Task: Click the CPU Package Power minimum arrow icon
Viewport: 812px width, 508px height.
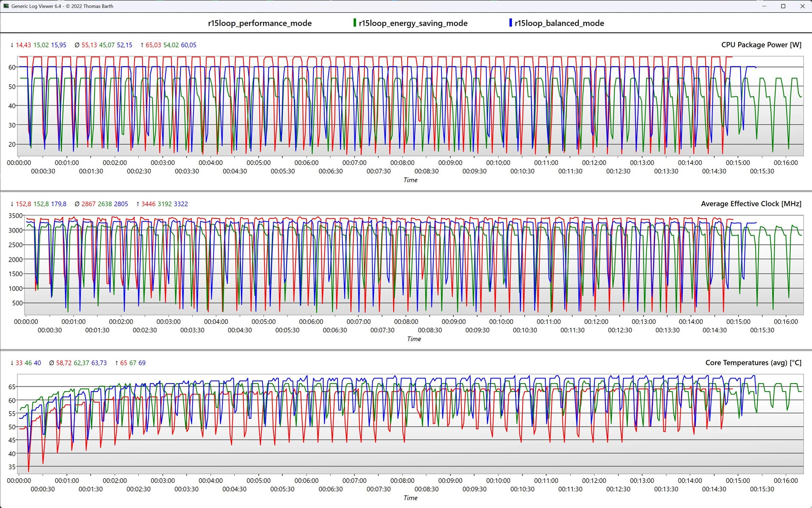Action: [12, 45]
